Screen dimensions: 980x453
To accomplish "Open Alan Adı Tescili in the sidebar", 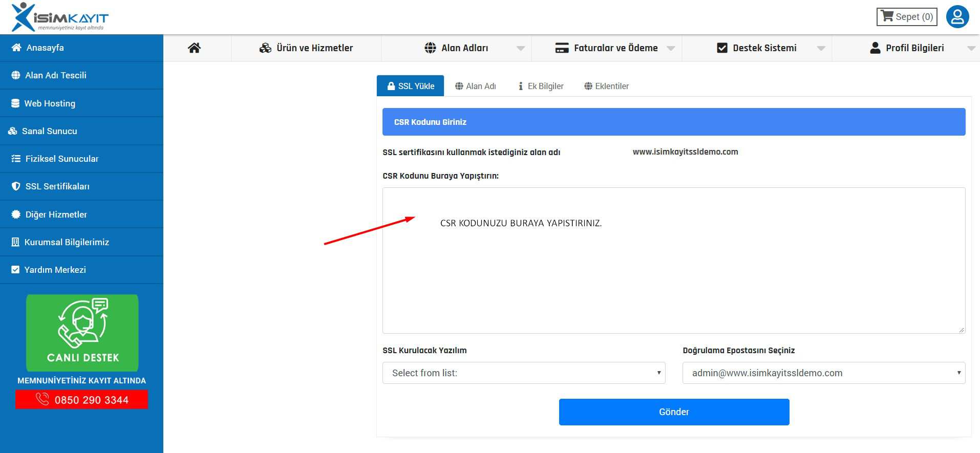I will [81, 75].
